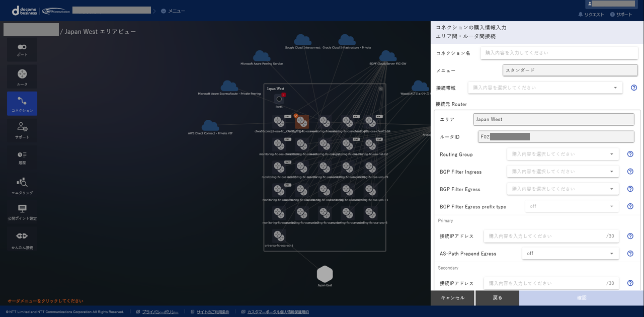The width and height of the screenshot is (644, 317).
Task: Click the 公開ポイント設定 sidebar icon
Action: pyautogui.click(x=22, y=211)
